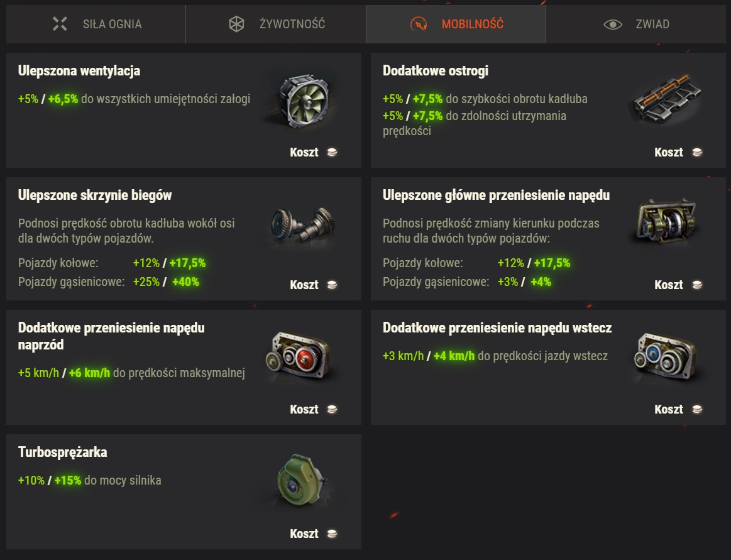The width and height of the screenshot is (731, 560).
Task: Click Koszt under Ulepszona wentylacja
Action: coord(304,153)
